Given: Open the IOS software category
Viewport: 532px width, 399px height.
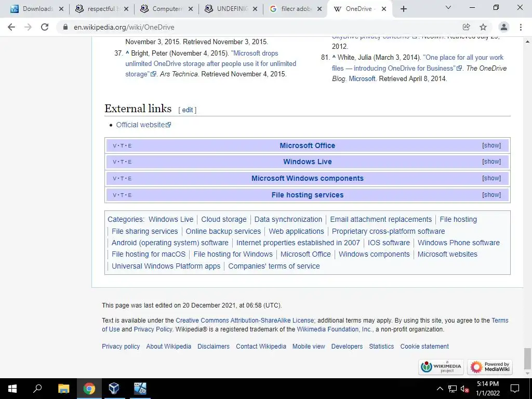Looking at the screenshot, I should [x=389, y=243].
